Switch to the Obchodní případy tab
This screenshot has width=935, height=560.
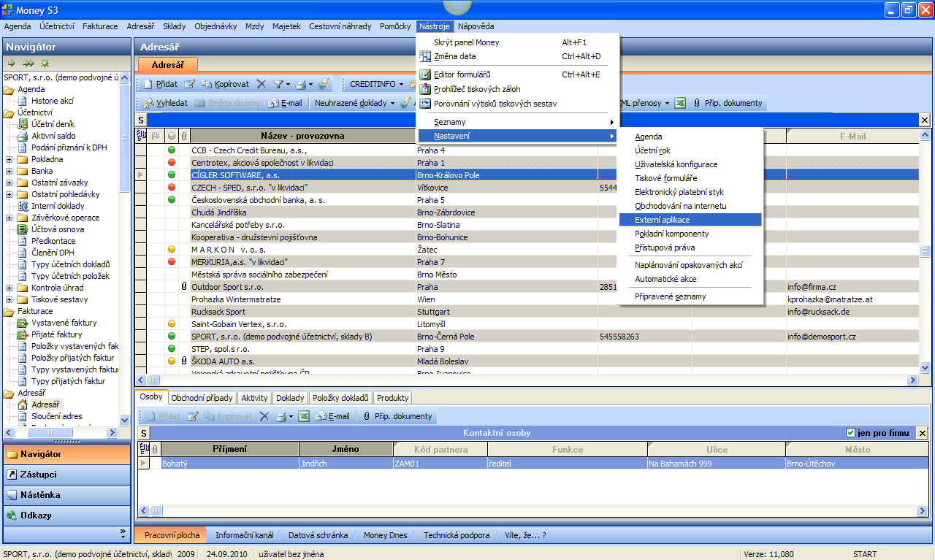coord(202,398)
